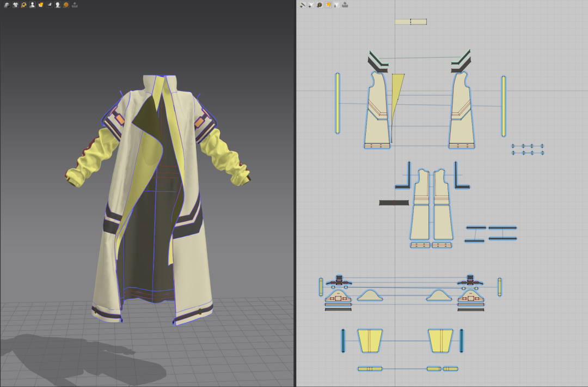This screenshot has height=387, width=588.
Task: Toggle avatar head visibility icon
Action: click(x=58, y=5)
